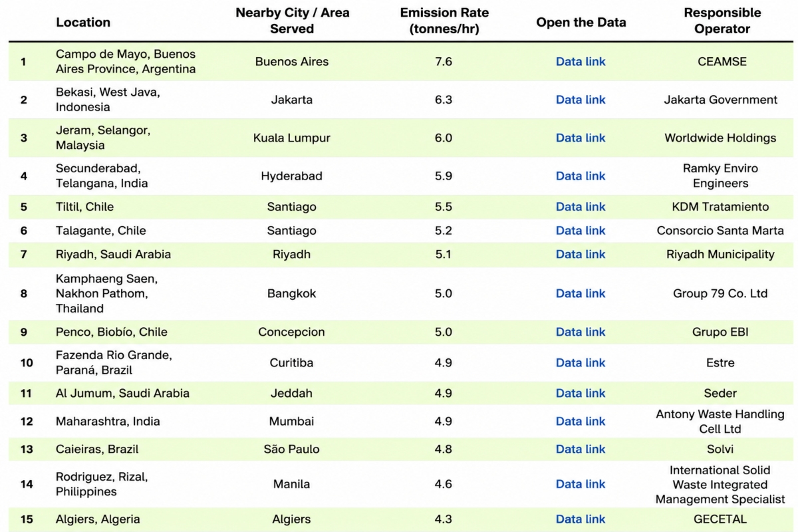Click the Location column header
798x532 pixels.
pos(83,22)
